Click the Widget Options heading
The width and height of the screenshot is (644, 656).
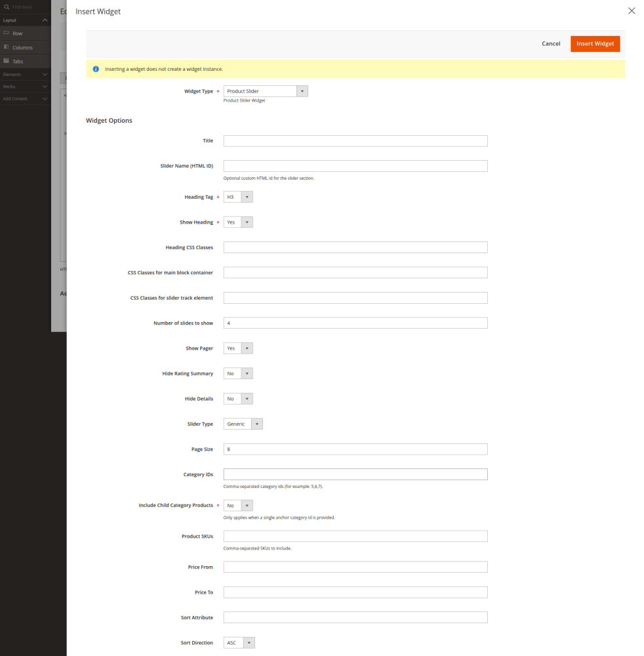coord(109,121)
